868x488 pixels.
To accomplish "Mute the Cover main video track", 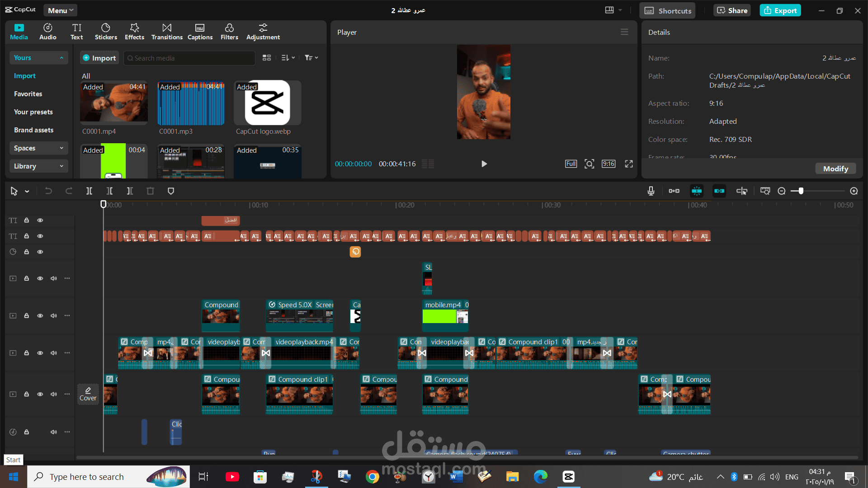I will [54, 394].
